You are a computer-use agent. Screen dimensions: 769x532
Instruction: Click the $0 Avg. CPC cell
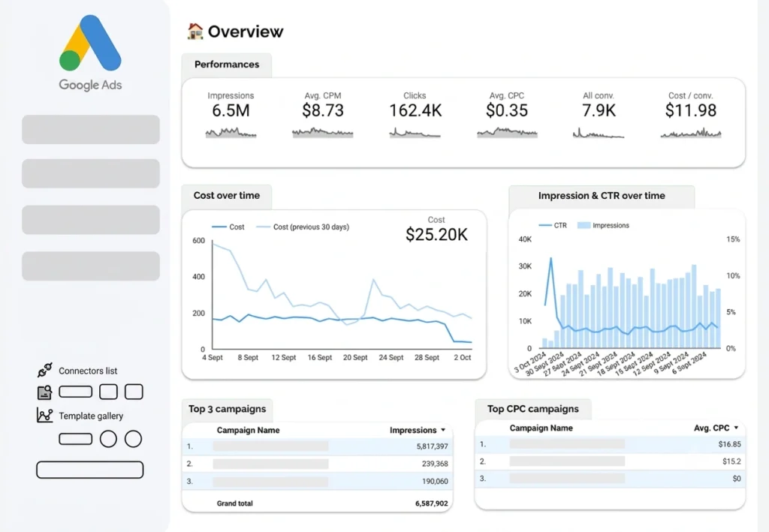click(737, 478)
